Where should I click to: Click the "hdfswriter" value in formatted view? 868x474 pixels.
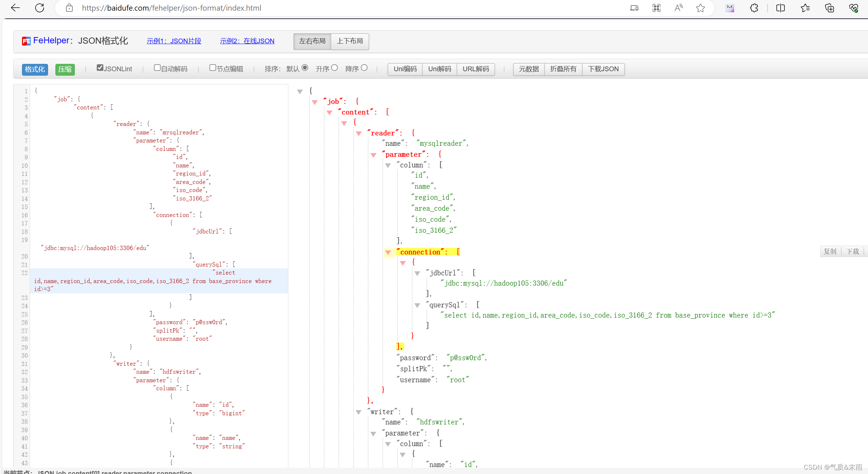pyautogui.click(x=440, y=422)
